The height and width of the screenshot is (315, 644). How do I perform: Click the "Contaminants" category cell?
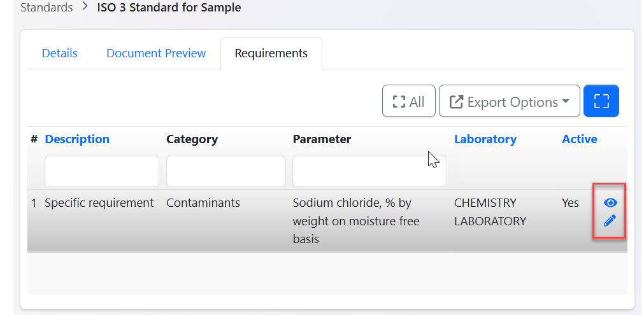point(203,203)
